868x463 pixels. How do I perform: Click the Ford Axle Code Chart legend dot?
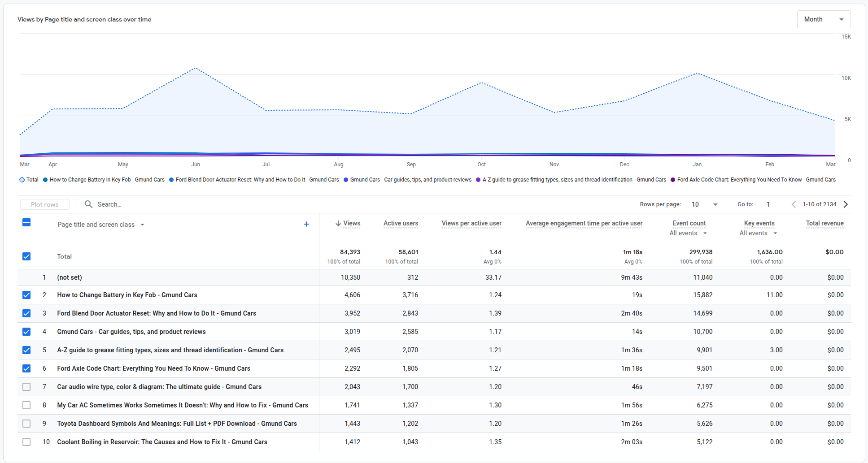[x=673, y=180]
